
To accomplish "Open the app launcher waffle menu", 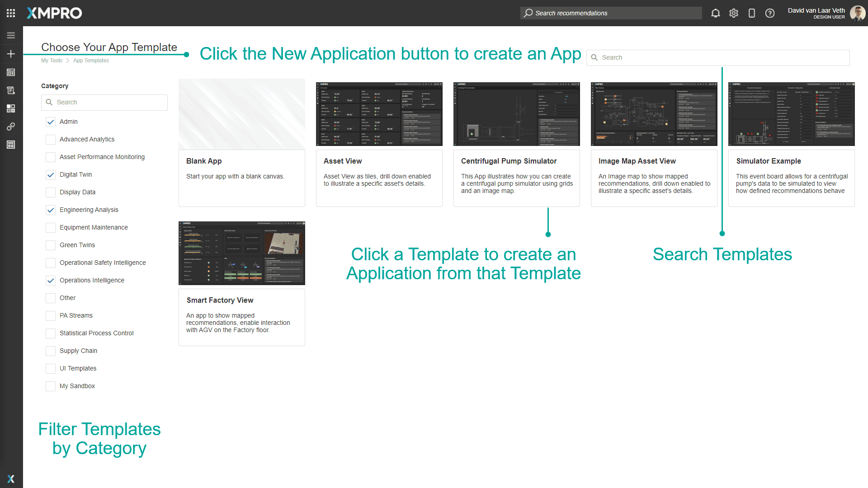I will pyautogui.click(x=10, y=13).
